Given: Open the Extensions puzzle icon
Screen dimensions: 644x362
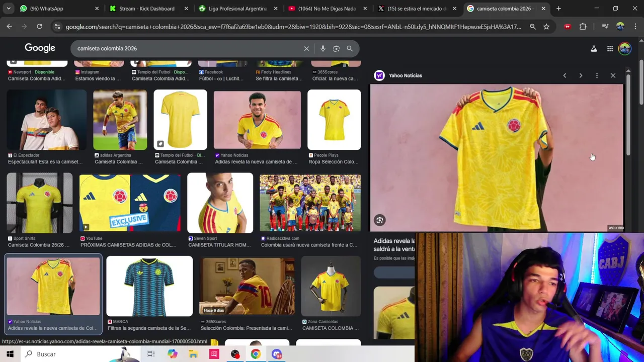Looking at the screenshot, I should tap(583, 27).
